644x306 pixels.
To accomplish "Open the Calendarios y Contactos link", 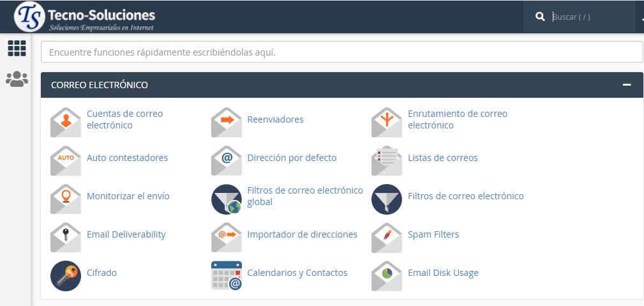I will (x=297, y=273).
